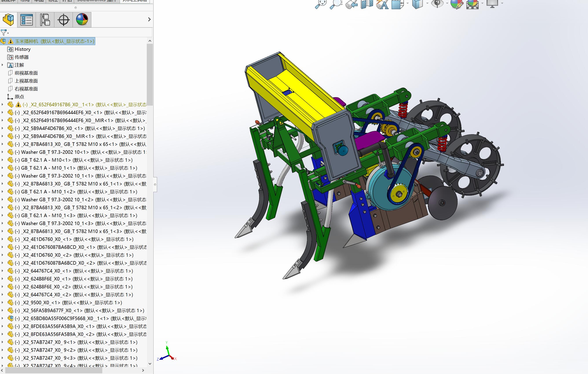The width and height of the screenshot is (588, 374).
Task: Open the ConfigurationManager tab icon
Action: coord(45,20)
